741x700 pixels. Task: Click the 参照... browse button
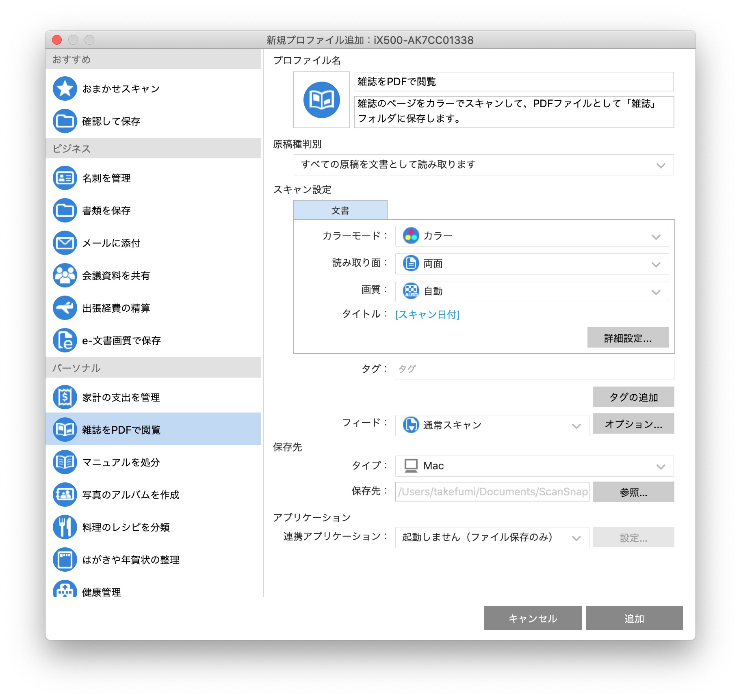point(633,492)
